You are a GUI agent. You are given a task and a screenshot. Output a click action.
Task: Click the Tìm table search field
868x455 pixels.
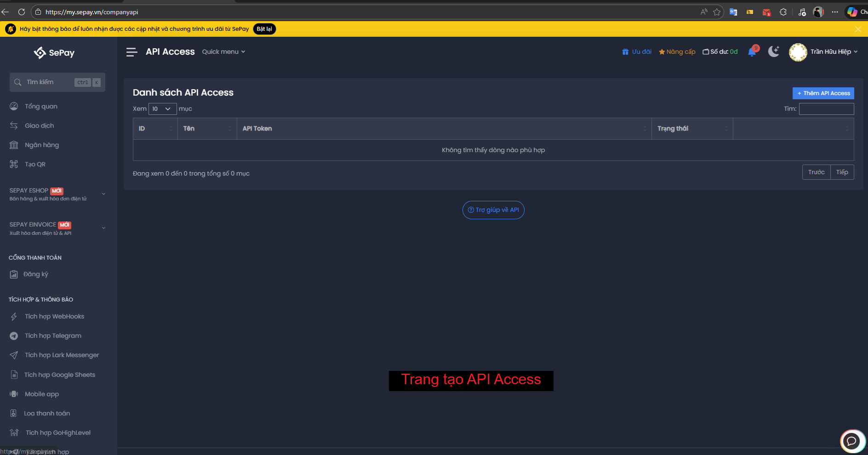pyautogui.click(x=826, y=109)
